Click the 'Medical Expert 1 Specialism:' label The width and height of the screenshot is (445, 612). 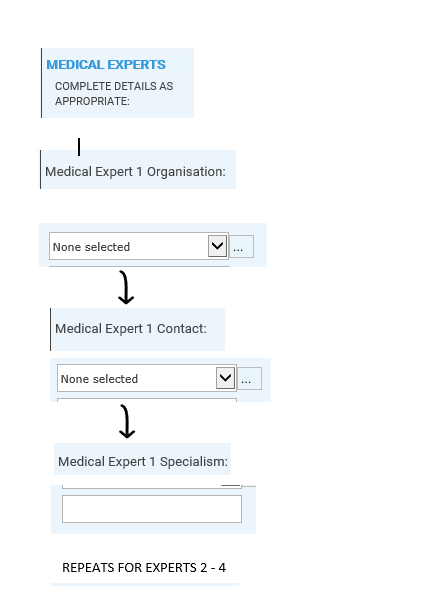143,462
